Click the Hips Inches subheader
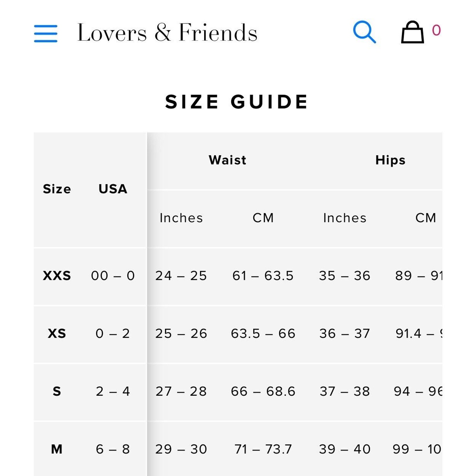 345,218
